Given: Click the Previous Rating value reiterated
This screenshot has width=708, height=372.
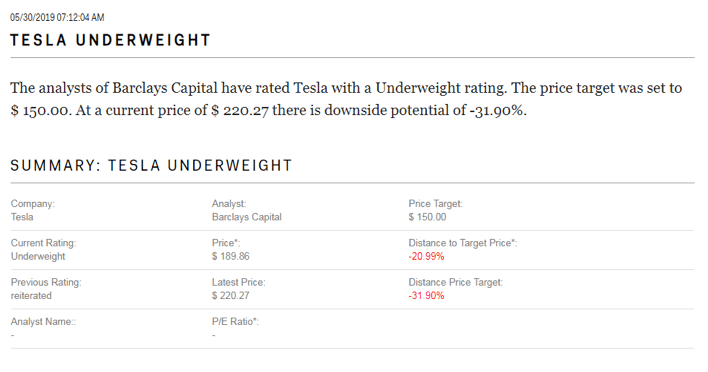Looking at the screenshot, I should [31, 296].
